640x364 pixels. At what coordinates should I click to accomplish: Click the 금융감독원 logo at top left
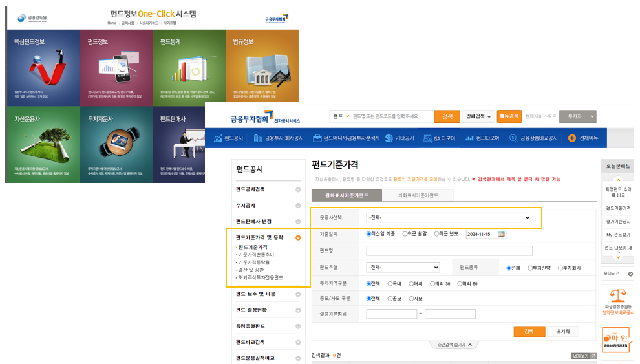(x=32, y=18)
